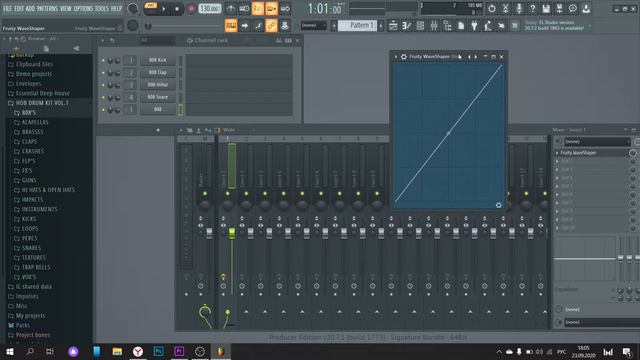Toggle the Browser view icon
640x360 pixels.
click(x=447, y=26)
